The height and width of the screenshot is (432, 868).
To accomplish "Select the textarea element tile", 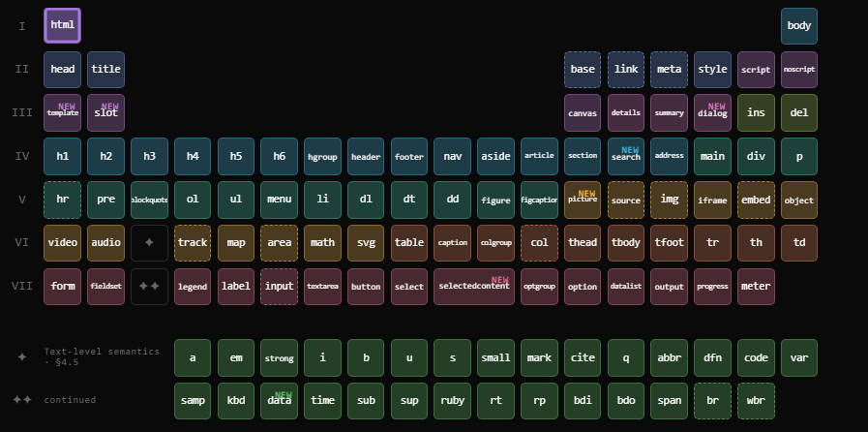I will pyautogui.click(x=323, y=287).
